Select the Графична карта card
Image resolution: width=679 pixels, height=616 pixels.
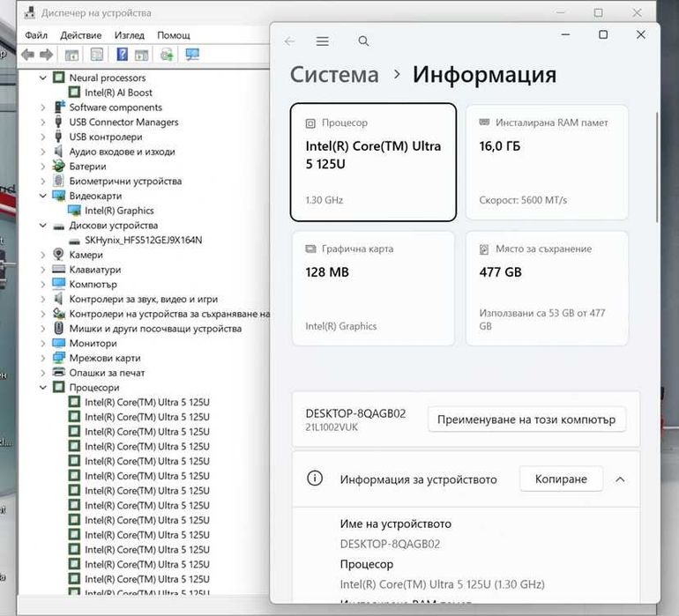373,288
